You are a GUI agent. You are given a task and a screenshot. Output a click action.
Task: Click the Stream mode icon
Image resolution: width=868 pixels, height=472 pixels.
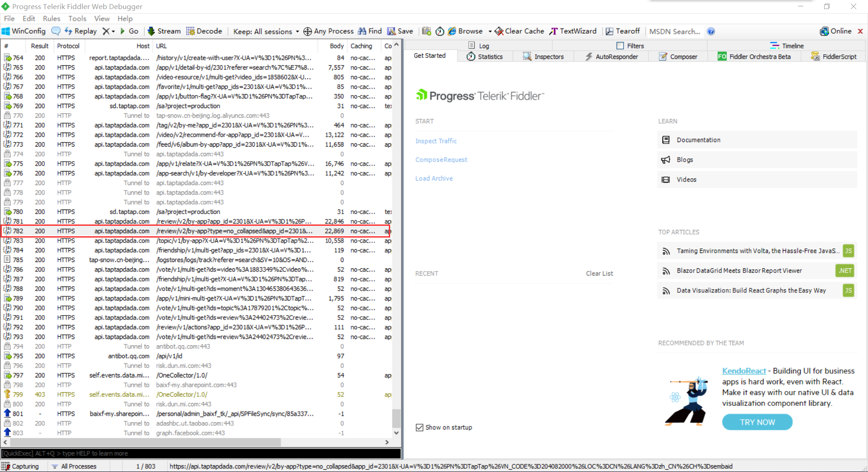[151, 31]
